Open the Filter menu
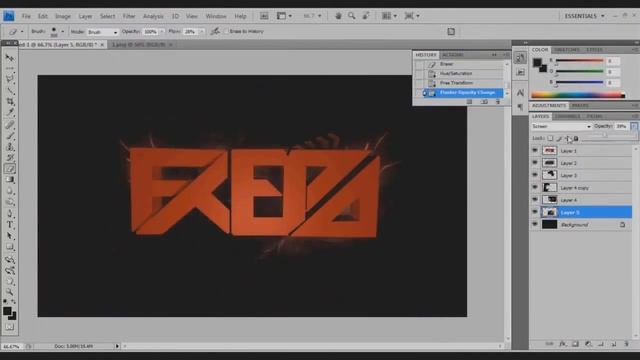The width and height of the screenshot is (640, 360). [x=129, y=16]
